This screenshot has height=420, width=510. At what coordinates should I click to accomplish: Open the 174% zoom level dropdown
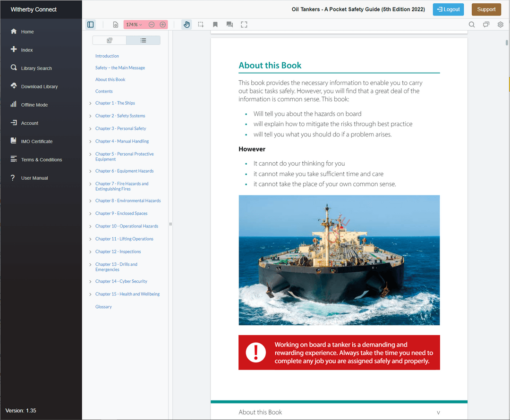(134, 25)
